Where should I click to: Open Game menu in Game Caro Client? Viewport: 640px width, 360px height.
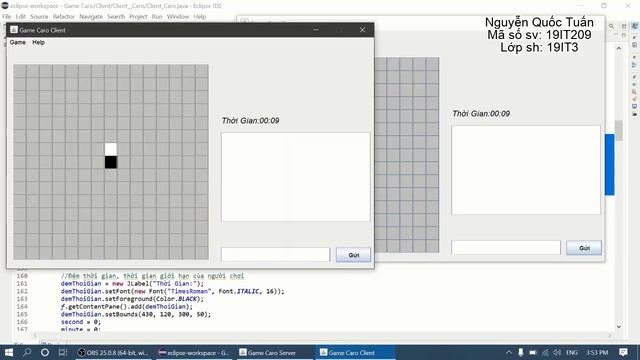click(x=18, y=42)
